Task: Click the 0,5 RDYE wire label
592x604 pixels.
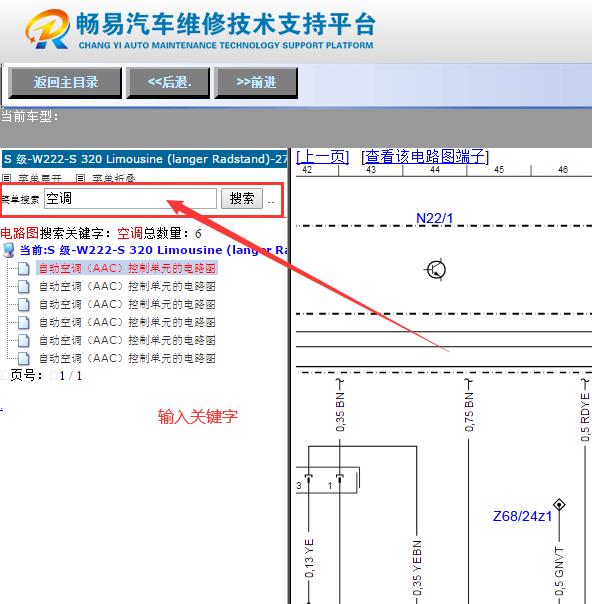Action: pos(585,417)
